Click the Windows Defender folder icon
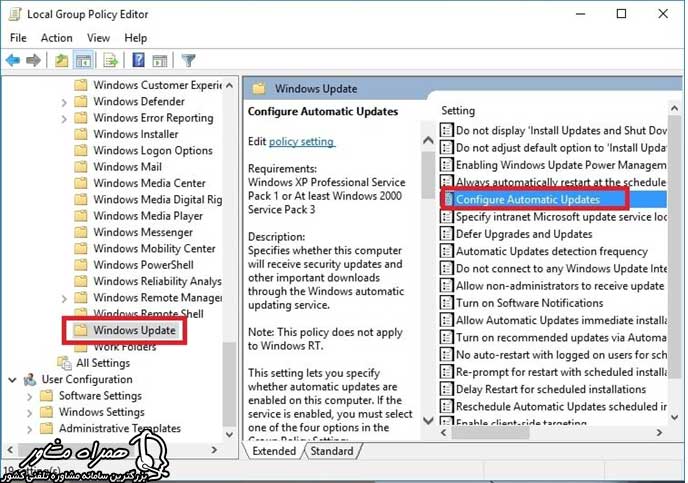The width and height of the screenshot is (688, 483). coord(81,101)
